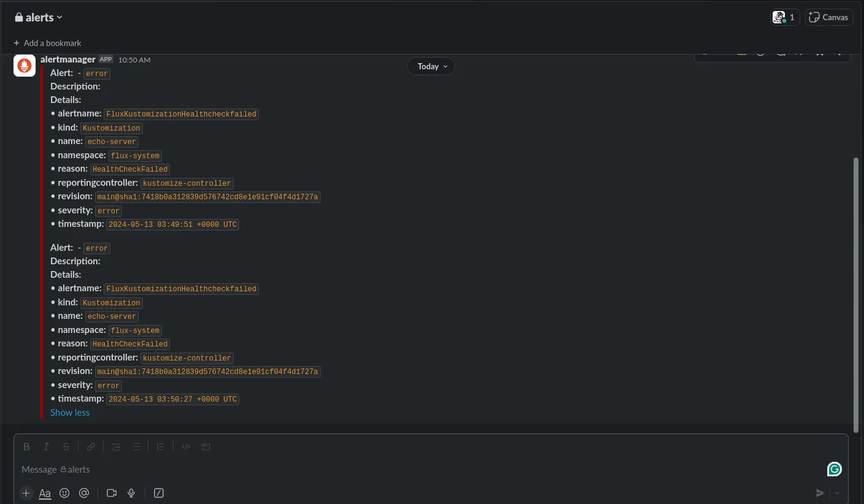This screenshot has height=504, width=864.
Task: Open the alerts channel dropdown
Action: click(39, 17)
